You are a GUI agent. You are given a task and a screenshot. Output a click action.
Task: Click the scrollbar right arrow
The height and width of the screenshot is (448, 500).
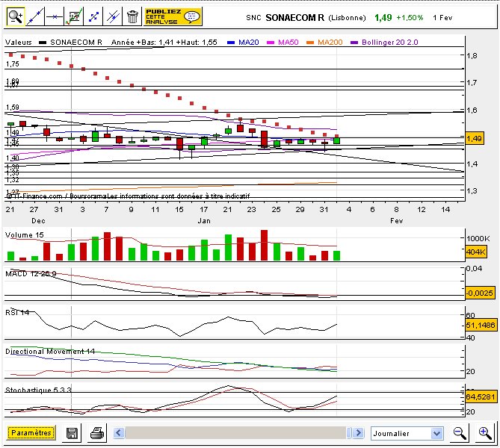point(359,433)
